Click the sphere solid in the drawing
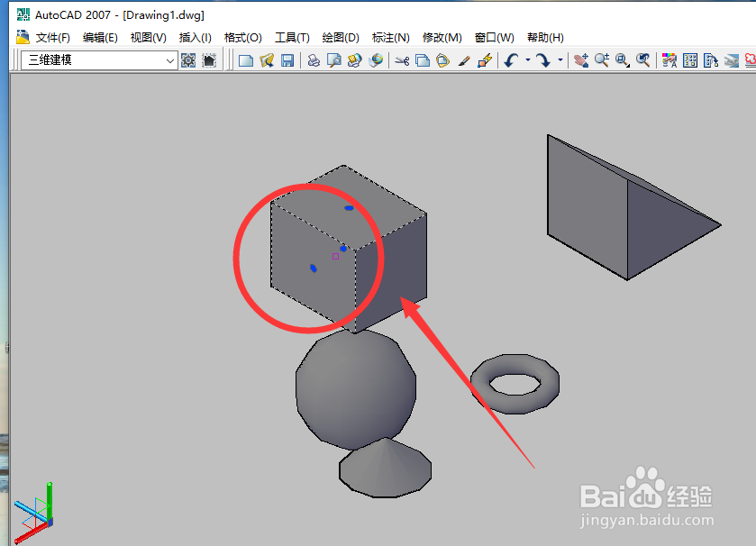 pyautogui.click(x=356, y=389)
